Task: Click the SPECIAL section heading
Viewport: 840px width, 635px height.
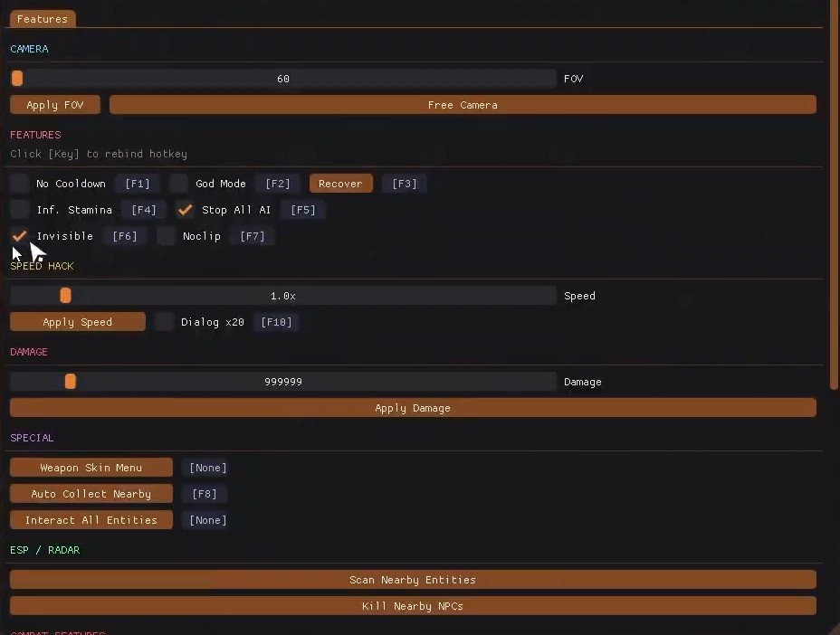Action: 32,438
